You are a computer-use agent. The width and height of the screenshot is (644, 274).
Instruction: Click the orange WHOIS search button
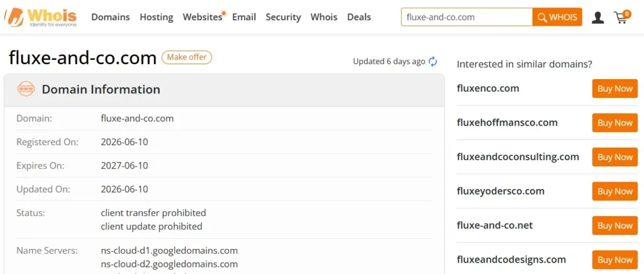click(x=557, y=17)
